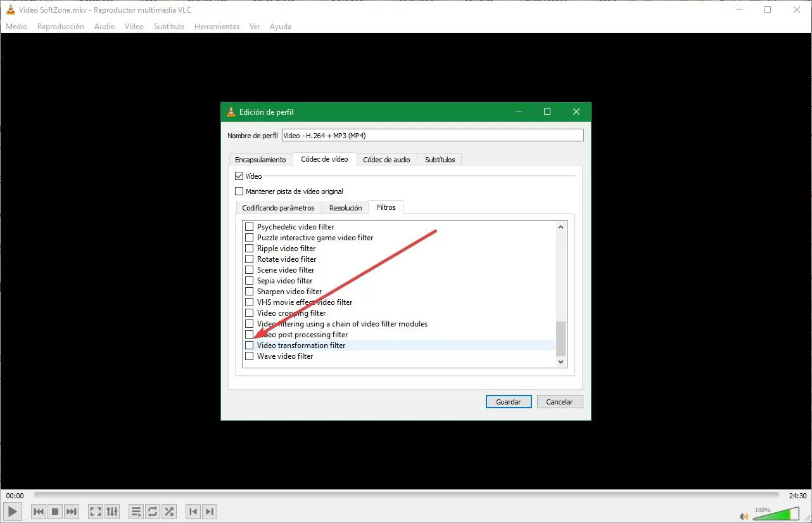The image size is (812, 523).
Task: Minimize the Edición de perfil dialog
Action: coord(519,112)
